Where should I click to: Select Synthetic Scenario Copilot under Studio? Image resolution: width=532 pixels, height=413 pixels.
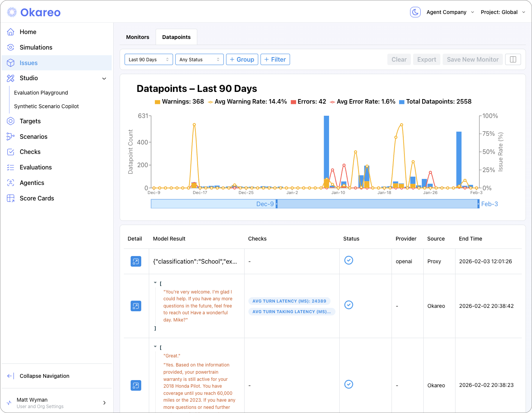pyautogui.click(x=46, y=106)
